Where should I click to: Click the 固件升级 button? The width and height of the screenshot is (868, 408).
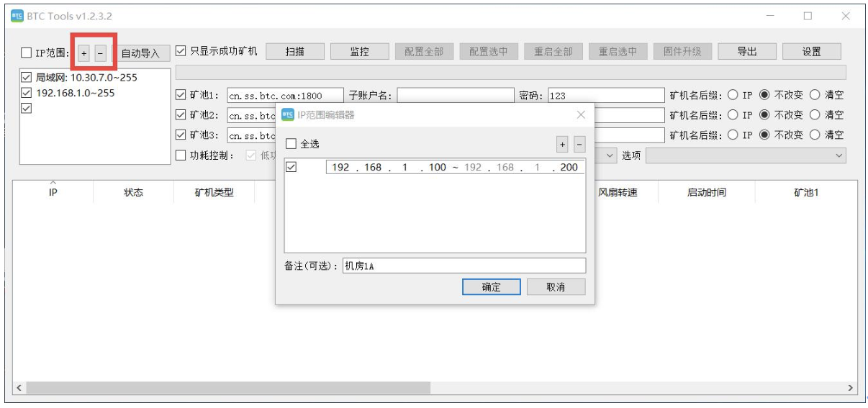pos(682,51)
